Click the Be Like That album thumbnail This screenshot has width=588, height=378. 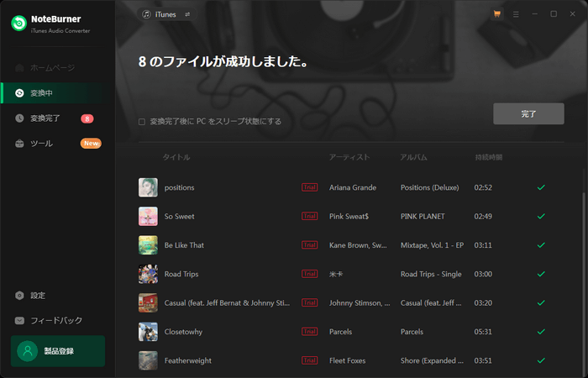click(148, 245)
